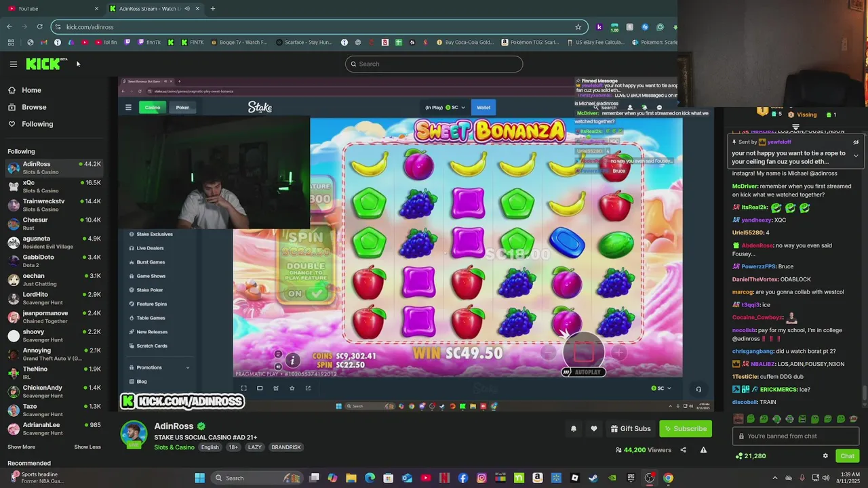
Task: Open Live Dealers in Stake sidebar
Action: [150, 248]
